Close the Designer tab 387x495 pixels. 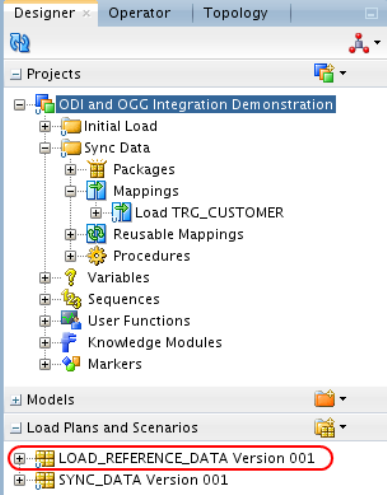pos(86,14)
